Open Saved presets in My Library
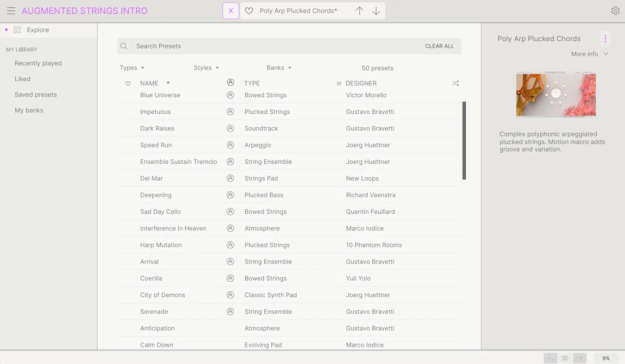The width and height of the screenshot is (625, 364). (36, 94)
